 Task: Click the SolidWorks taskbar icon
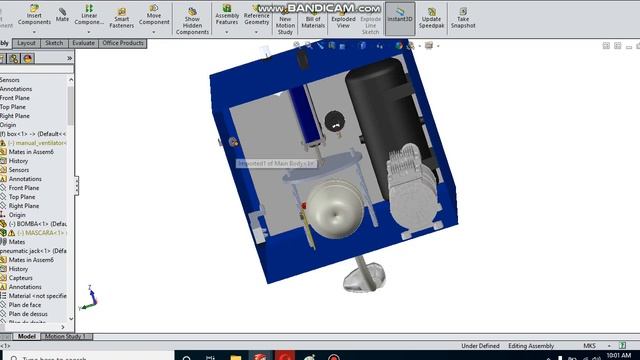[260, 356]
